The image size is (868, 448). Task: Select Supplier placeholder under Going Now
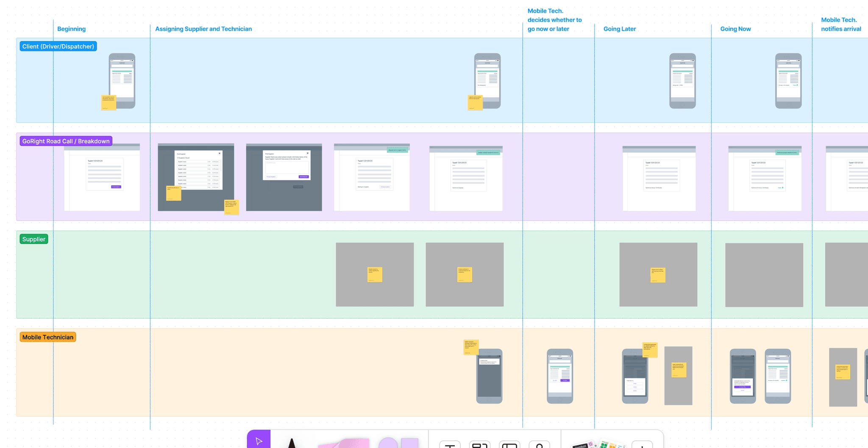(764, 275)
